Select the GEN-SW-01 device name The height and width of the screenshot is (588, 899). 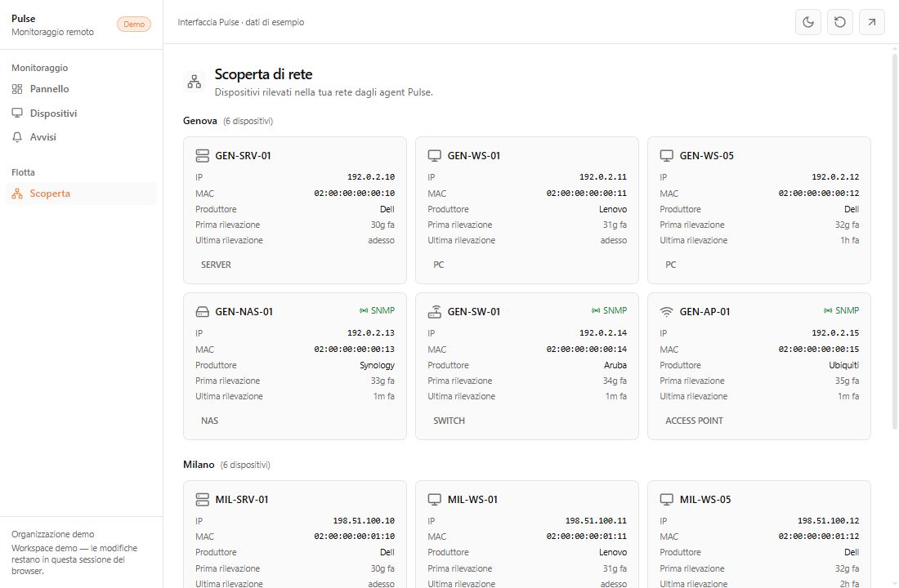473,312
